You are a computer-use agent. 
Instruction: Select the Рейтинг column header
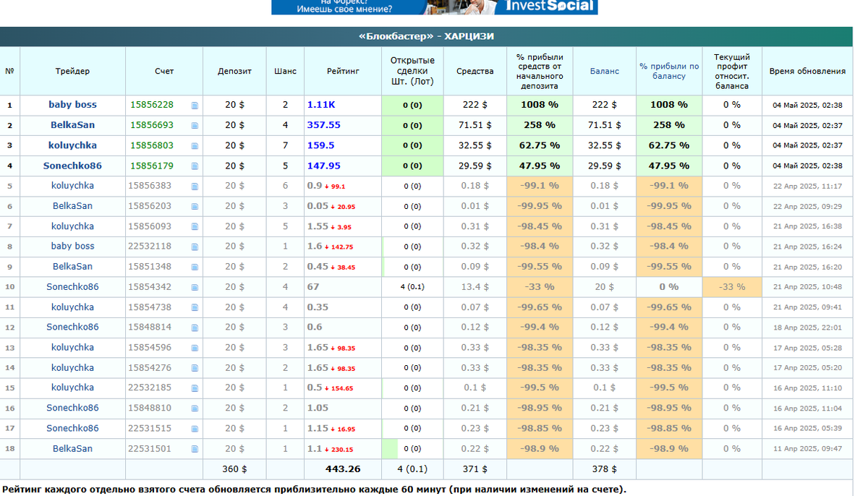(343, 72)
